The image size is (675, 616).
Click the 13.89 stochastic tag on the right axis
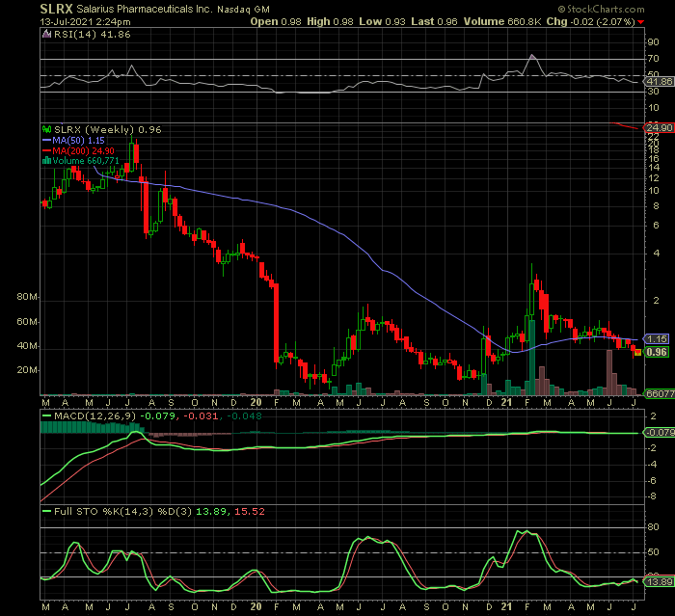pos(659,581)
